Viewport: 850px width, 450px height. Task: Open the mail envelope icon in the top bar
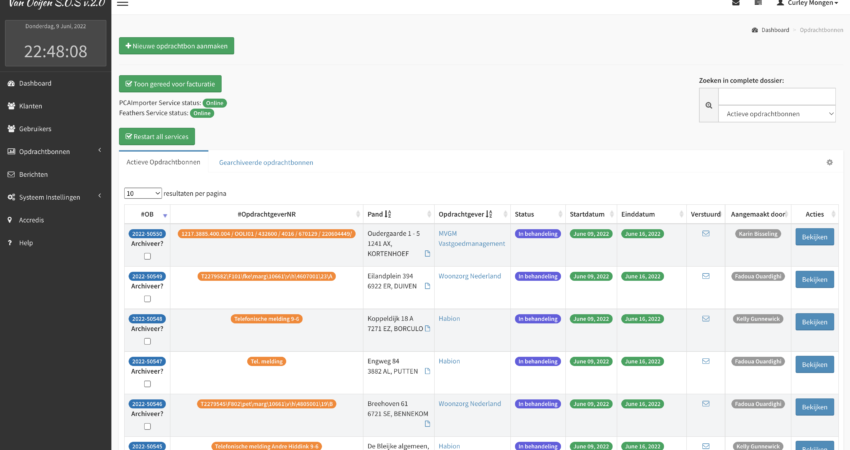click(736, 3)
